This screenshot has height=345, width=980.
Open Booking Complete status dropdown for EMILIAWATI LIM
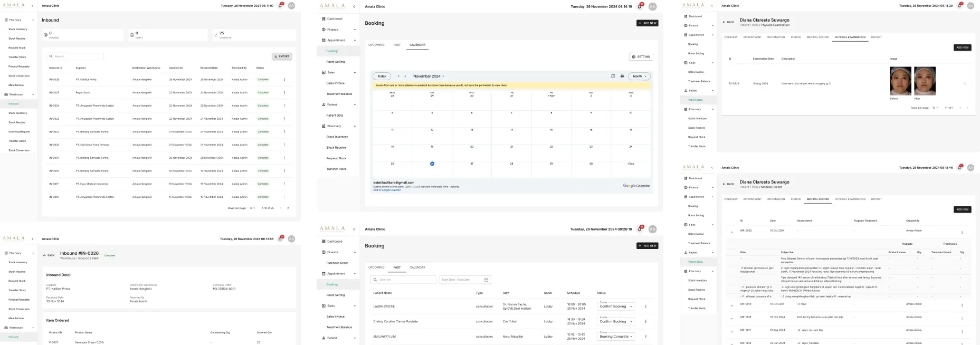click(616, 336)
